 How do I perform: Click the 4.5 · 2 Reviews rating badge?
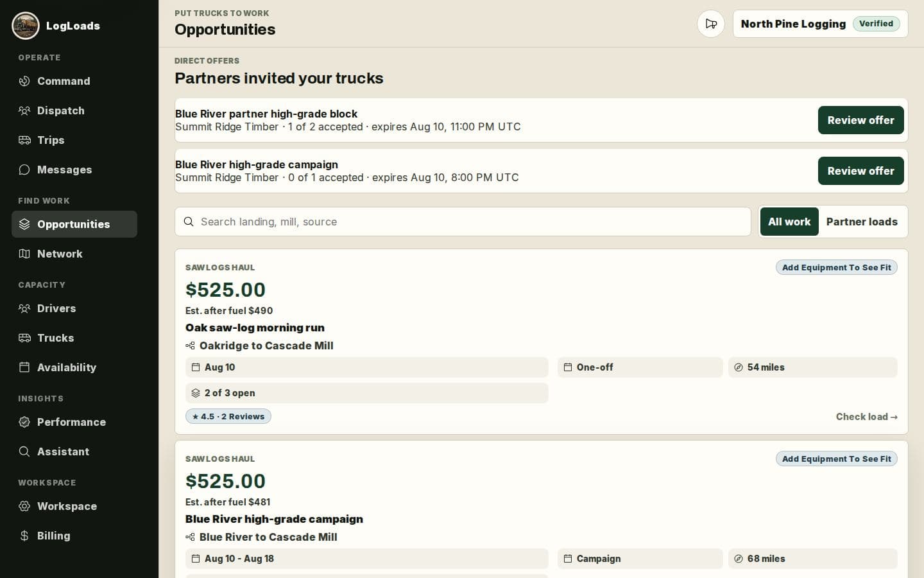pos(228,416)
